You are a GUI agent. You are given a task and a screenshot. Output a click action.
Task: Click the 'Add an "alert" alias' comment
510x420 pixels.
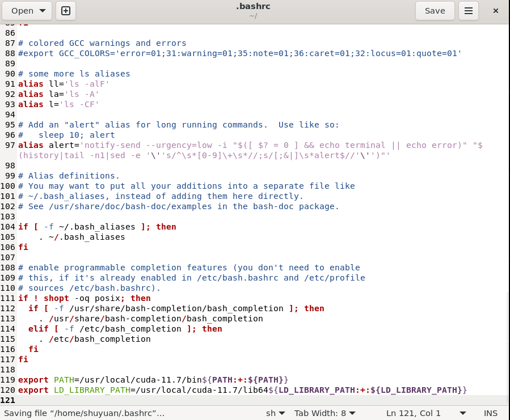point(179,125)
